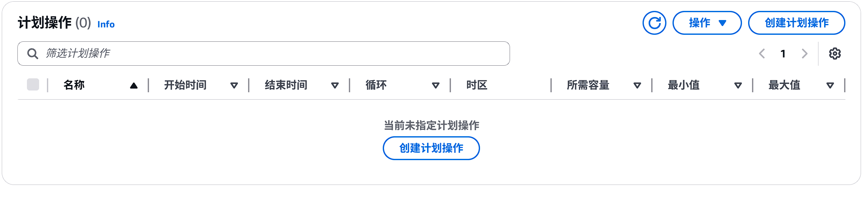The height and width of the screenshot is (198, 868).
Task: Refresh the scheduled actions list
Action: tap(654, 23)
